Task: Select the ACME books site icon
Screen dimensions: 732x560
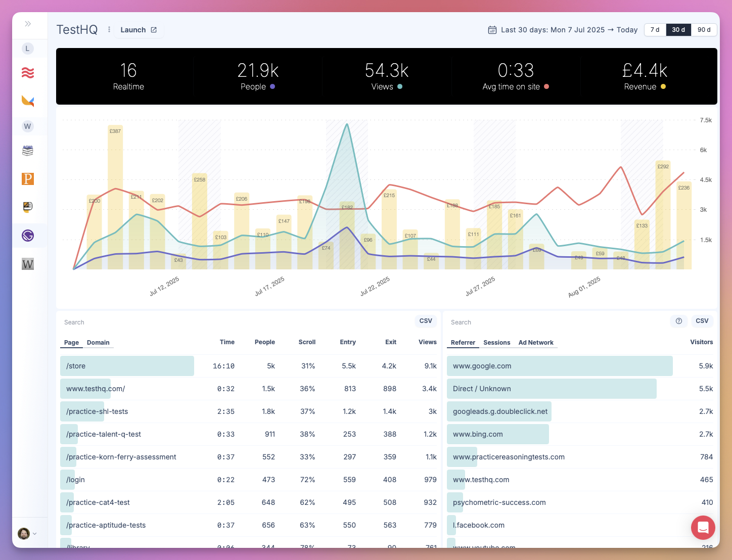Action: (27, 150)
